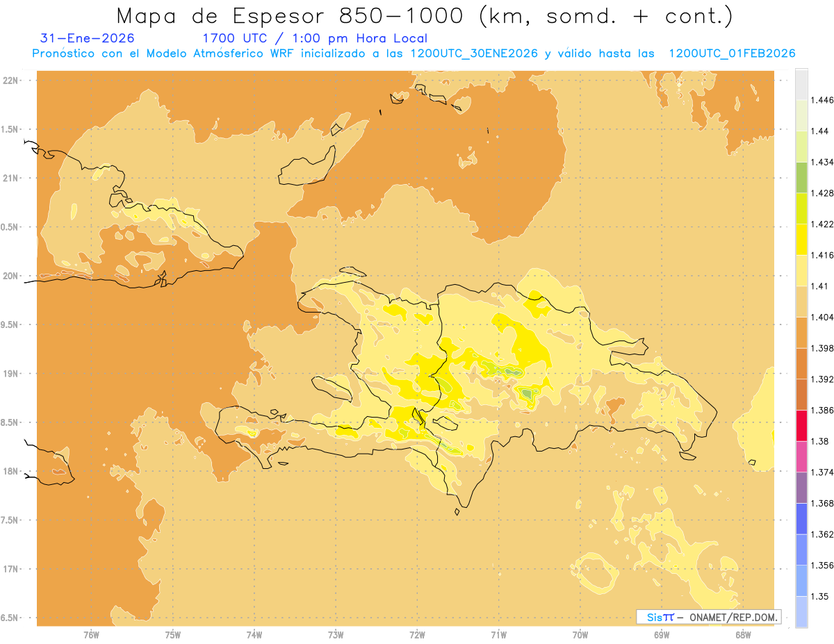Select the orange colorbar segment 1.398–1.404

(801, 332)
